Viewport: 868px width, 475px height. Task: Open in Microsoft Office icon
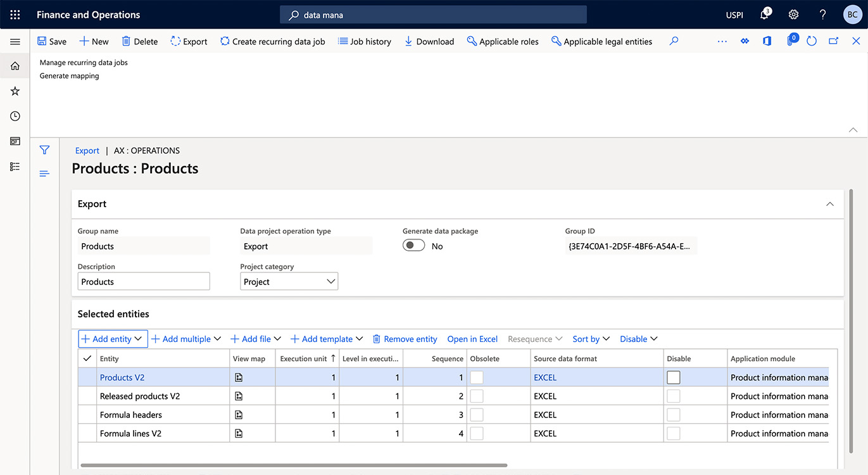point(767,41)
